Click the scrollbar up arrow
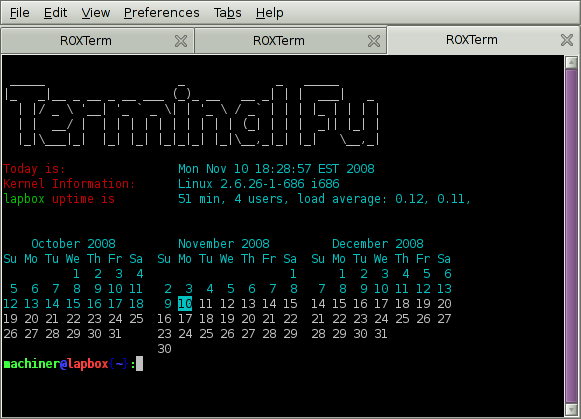581x419 pixels. tap(571, 62)
